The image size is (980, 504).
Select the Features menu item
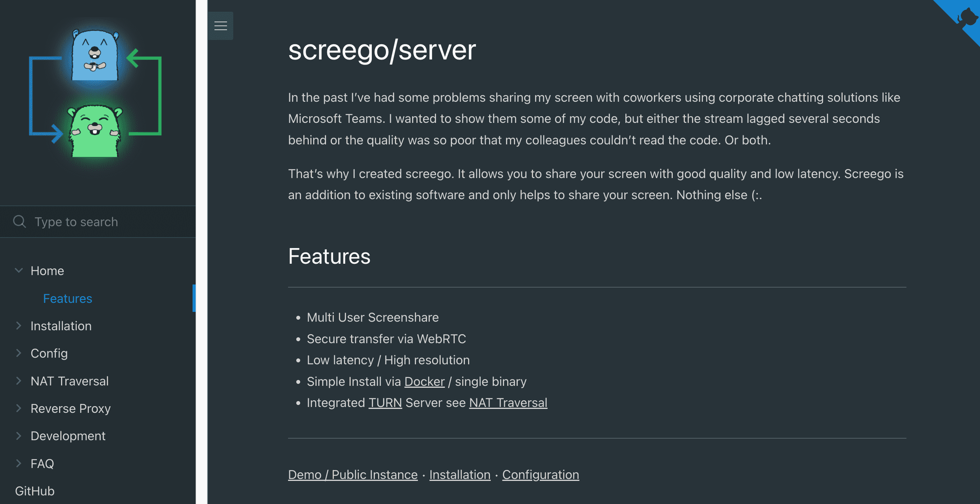pyautogui.click(x=67, y=298)
